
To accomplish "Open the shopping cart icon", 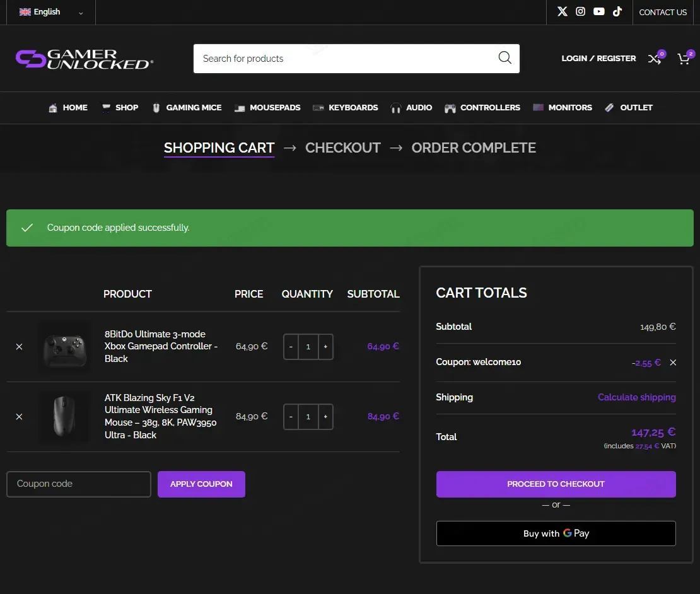I will 684,59.
